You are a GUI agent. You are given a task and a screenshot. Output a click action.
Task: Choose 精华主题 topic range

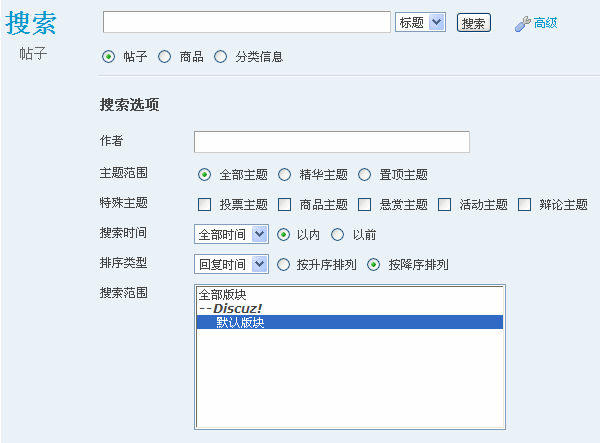pos(284,175)
